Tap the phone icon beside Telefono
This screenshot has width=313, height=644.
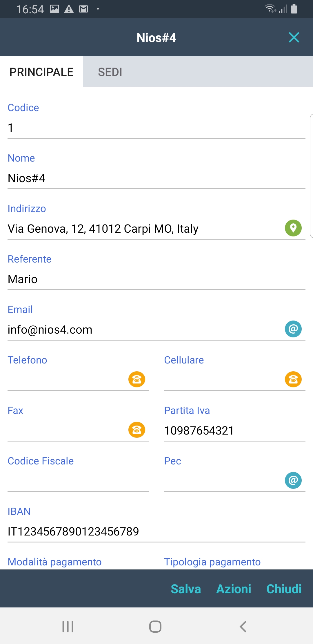coord(137,379)
